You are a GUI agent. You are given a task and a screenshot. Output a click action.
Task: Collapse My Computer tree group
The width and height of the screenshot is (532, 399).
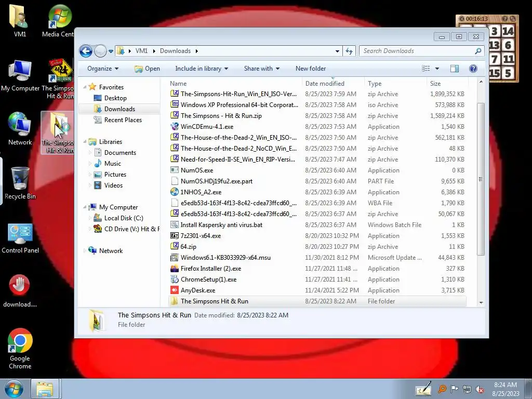[x=85, y=207]
